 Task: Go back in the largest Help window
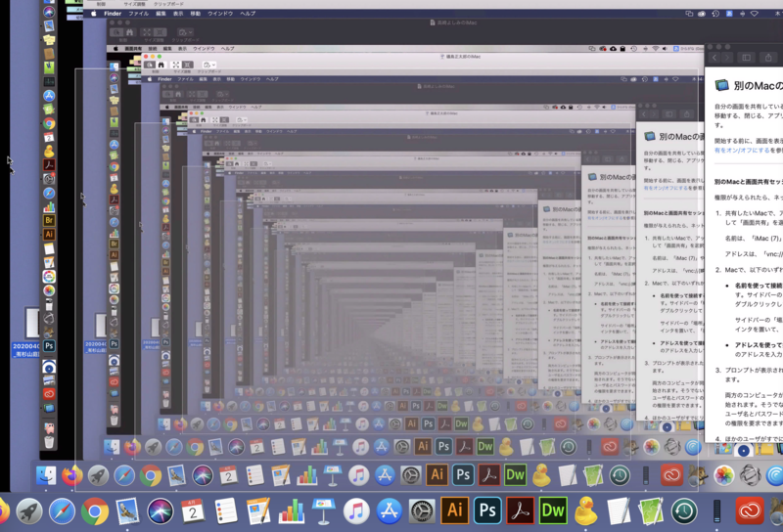(714, 58)
